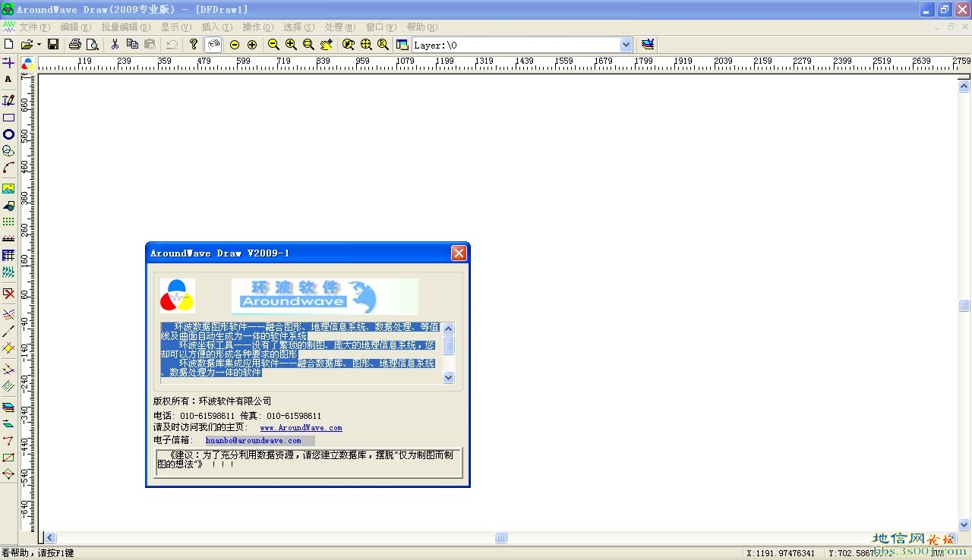Click the red X delete tool
The image size is (972, 560).
coord(8,293)
